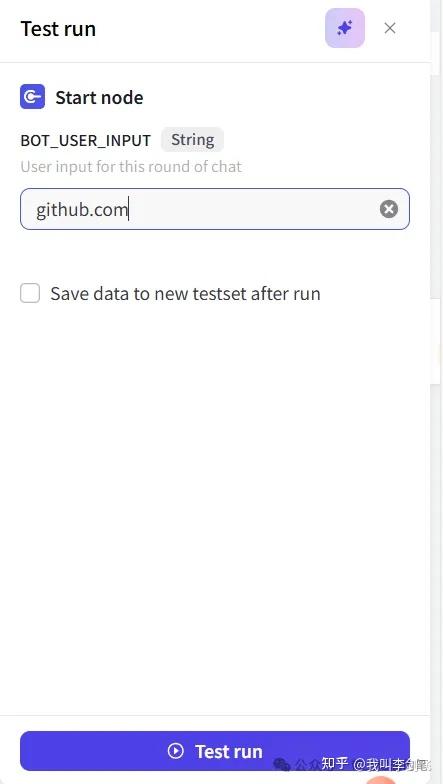Clear the github.com input with X icon
Viewport: 443px width, 784px height.
(389, 209)
